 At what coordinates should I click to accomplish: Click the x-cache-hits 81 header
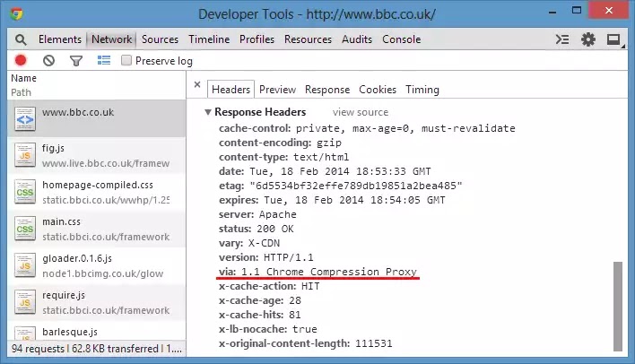pos(259,315)
